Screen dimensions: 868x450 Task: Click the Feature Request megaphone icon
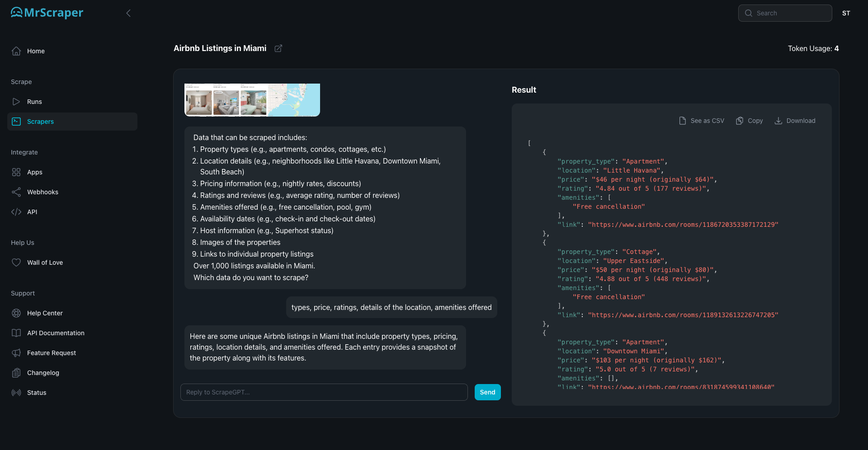(16, 353)
